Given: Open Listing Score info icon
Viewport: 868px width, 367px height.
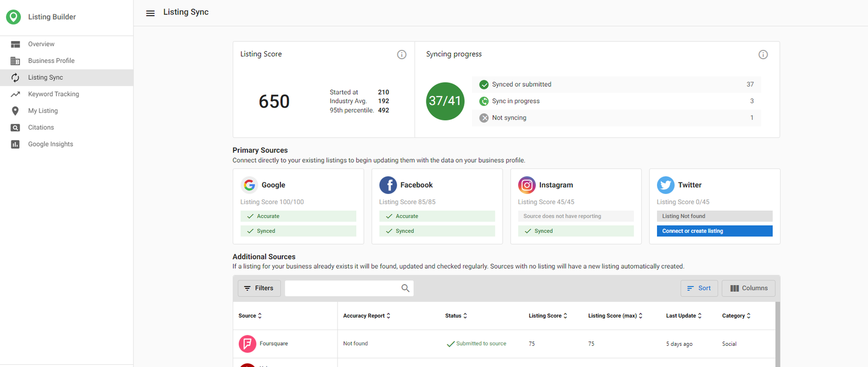Looking at the screenshot, I should point(401,54).
